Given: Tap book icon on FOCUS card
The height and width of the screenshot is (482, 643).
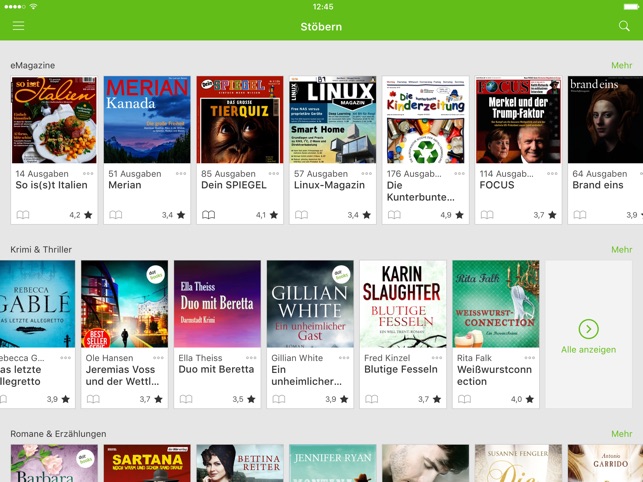Looking at the screenshot, I should tap(487, 215).
